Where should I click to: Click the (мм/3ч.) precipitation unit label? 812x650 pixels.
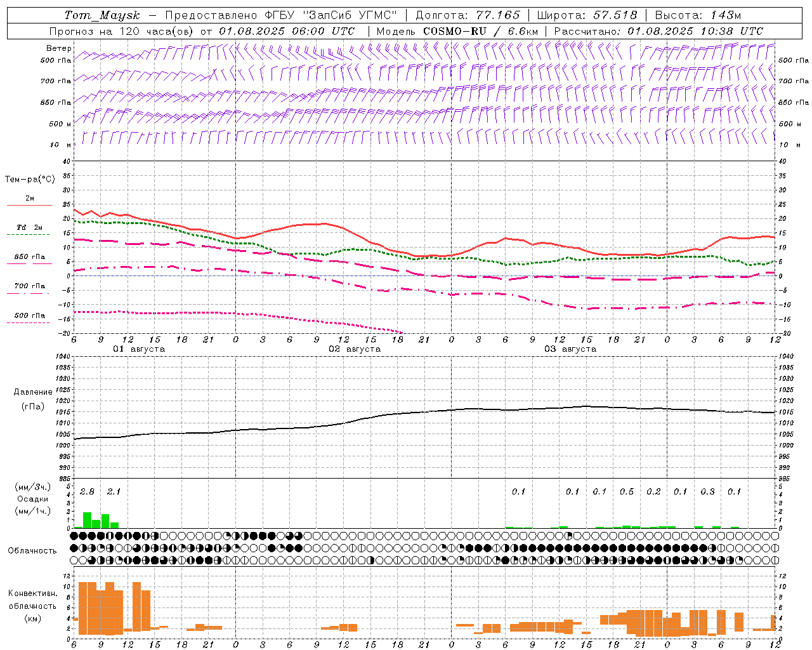32,487
